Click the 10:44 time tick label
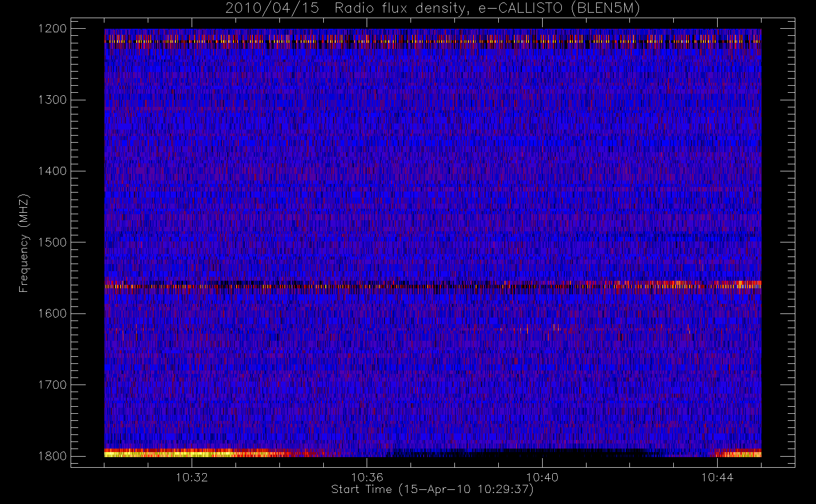This screenshot has width=816, height=504. [717, 477]
